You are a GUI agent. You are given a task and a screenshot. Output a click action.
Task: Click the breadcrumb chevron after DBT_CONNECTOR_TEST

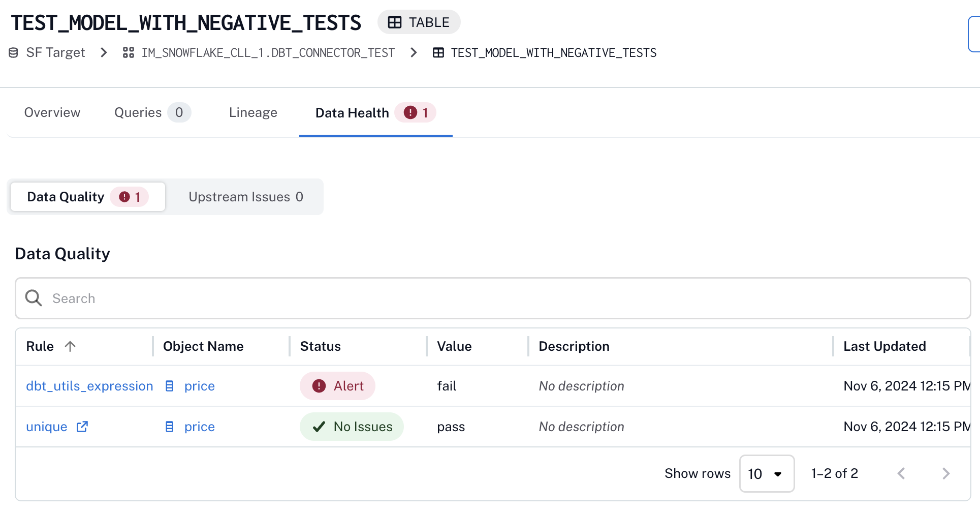(x=414, y=53)
